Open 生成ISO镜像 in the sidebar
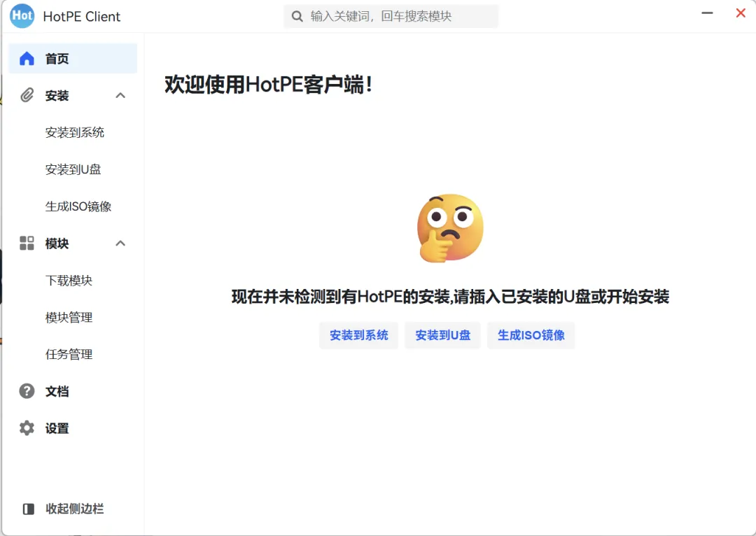The image size is (756, 536). (78, 206)
